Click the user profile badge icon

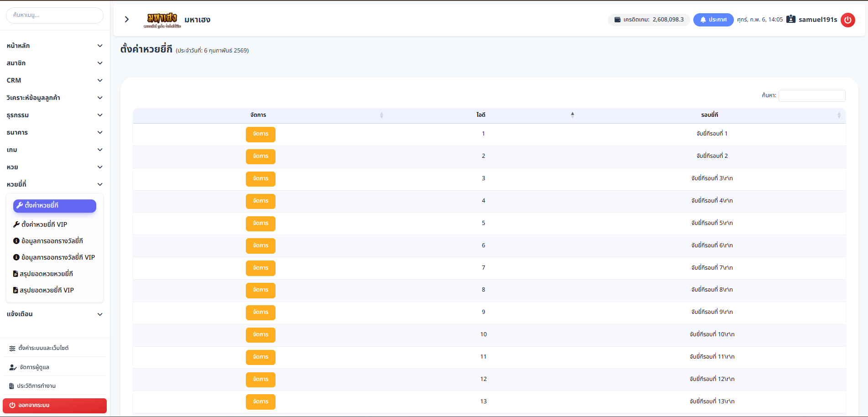pyautogui.click(x=791, y=19)
